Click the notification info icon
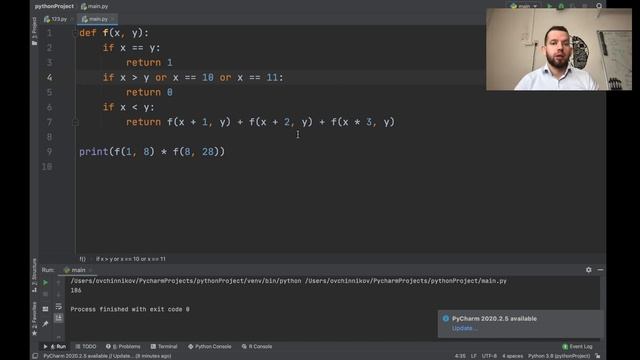640x360 pixels. click(x=446, y=319)
